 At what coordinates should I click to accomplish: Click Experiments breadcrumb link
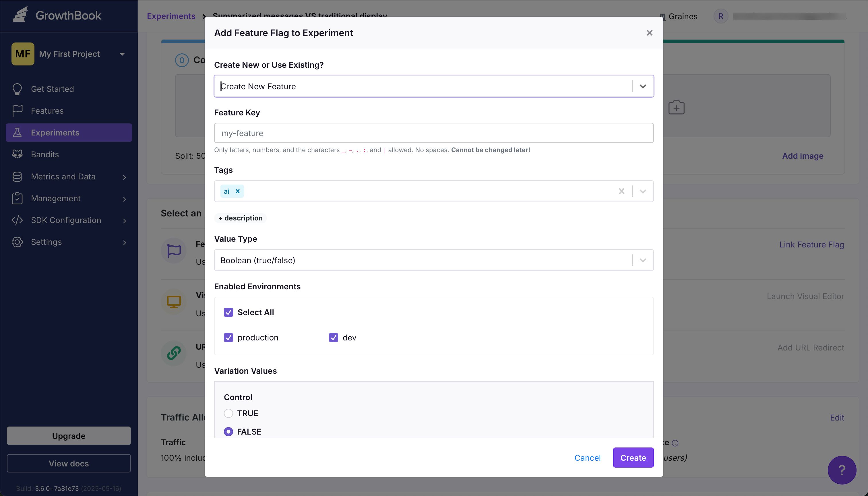click(171, 16)
